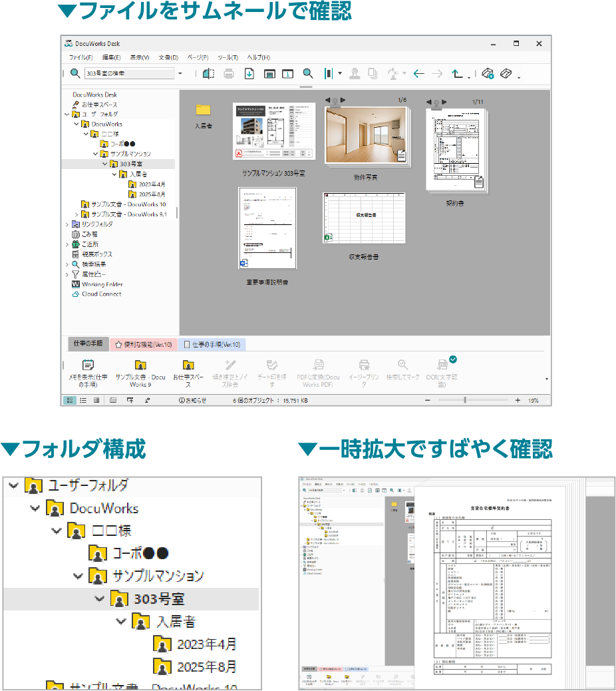Expand the リンクフォルダ node
616x691 pixels.
point(67,224)
